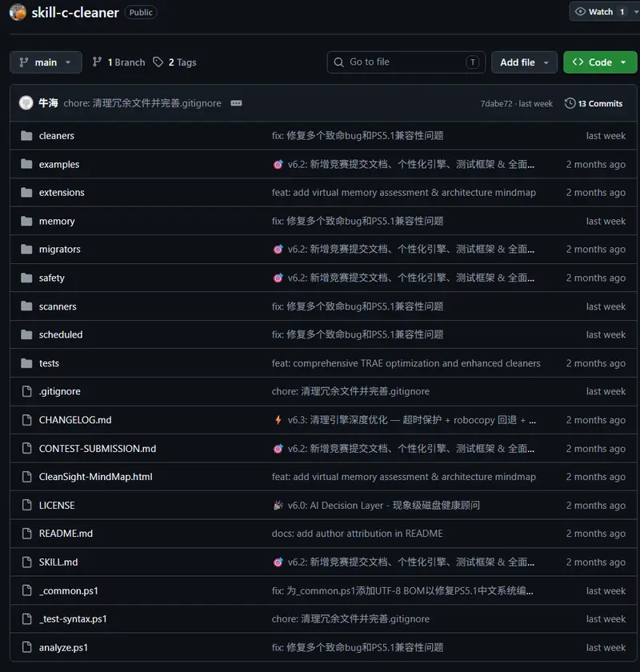The width and height of the screenshot is (640, 672).
Task: Open analyze.ps1 file
Action: pos(63,647)
